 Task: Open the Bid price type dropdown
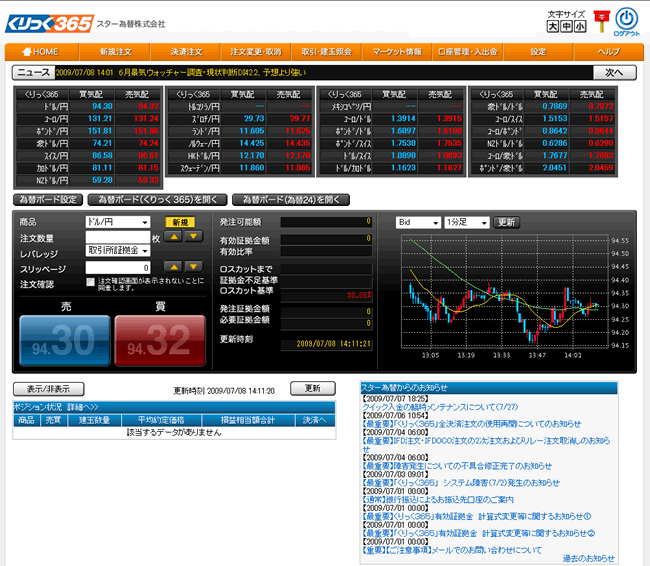point(418,223)
